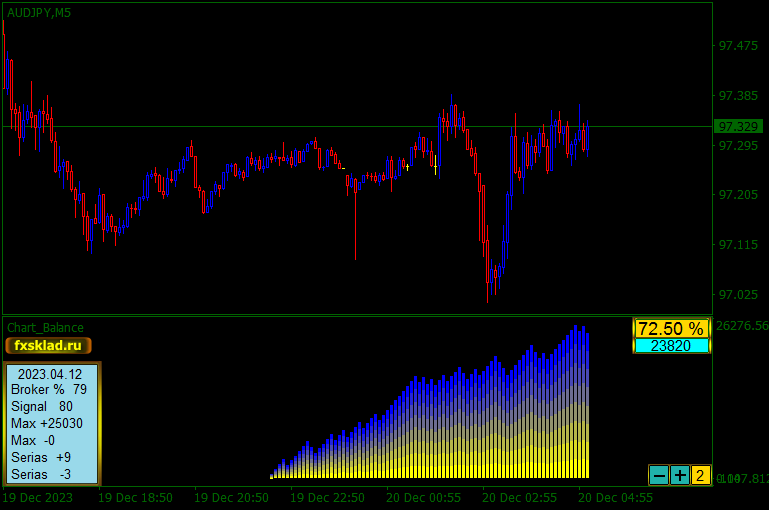The width and height of the screenshot is (769, 510).
Task: Click the minus button in Chart_Balance panel
Action: [659, 475]
